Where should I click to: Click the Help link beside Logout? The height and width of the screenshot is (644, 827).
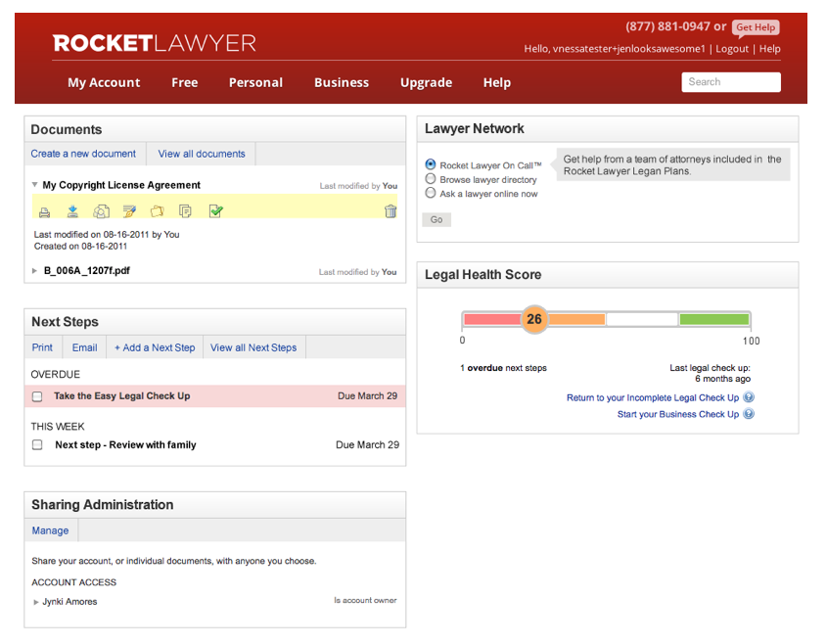(x=769, y=49)
